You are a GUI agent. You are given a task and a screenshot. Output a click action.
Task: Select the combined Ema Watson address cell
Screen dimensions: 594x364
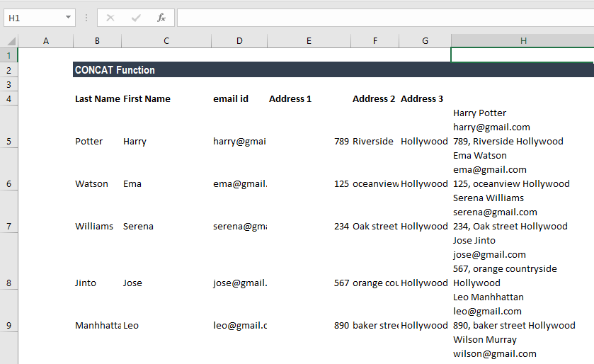tap(522, 170)
